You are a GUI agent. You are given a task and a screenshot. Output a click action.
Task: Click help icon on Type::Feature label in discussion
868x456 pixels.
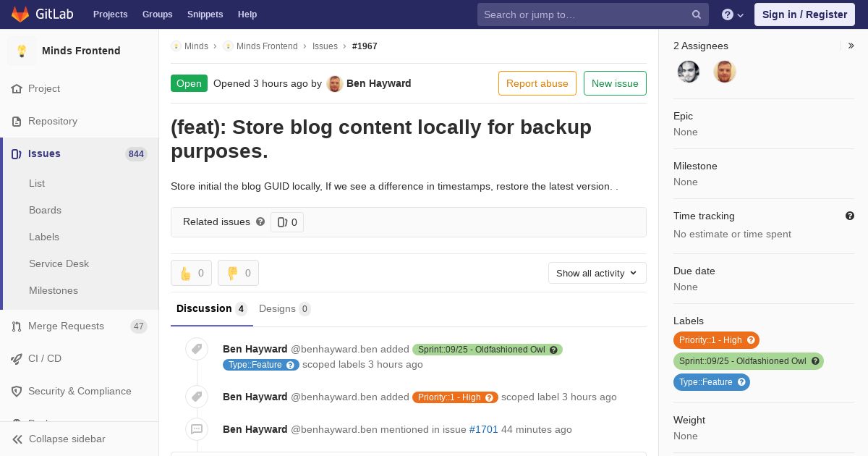pyautogui.click(x=290, y=365)
